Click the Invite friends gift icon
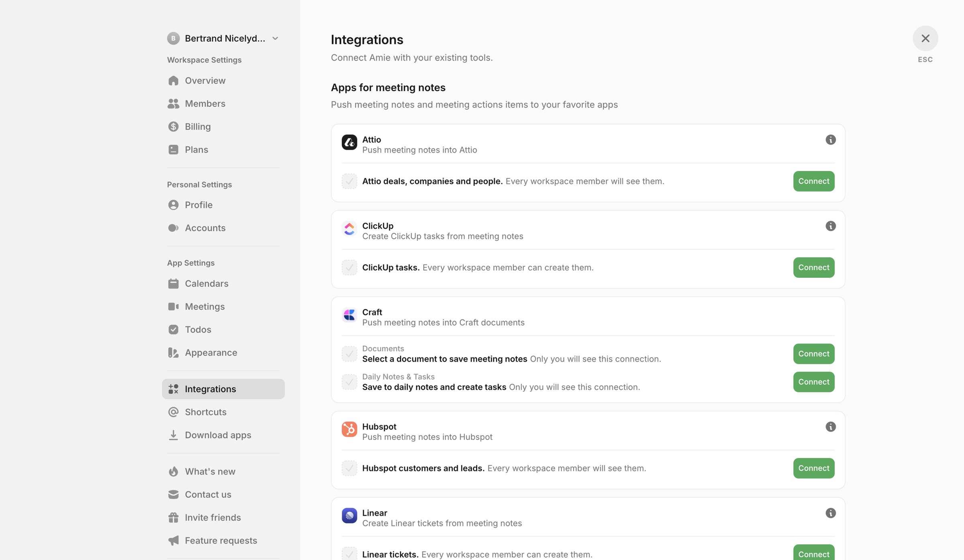 [x=173, y=517]
